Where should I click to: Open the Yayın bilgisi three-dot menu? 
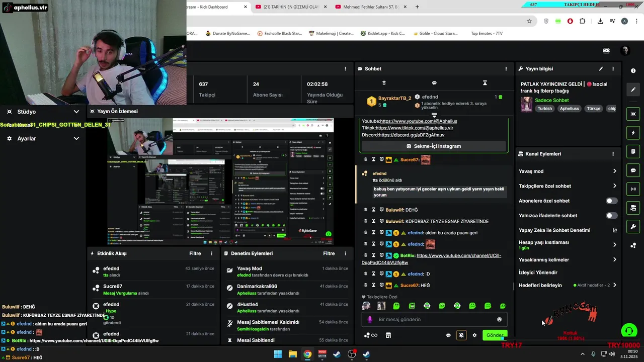point(613,69)
